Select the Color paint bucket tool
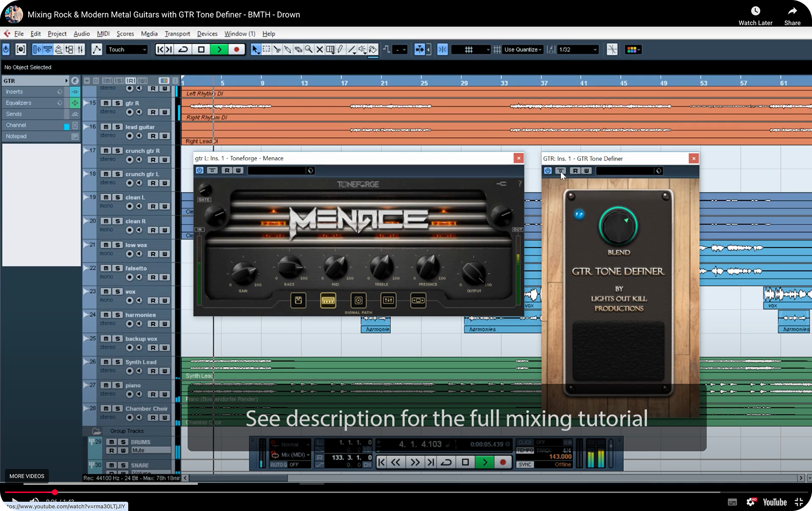 tap(373, 49)
